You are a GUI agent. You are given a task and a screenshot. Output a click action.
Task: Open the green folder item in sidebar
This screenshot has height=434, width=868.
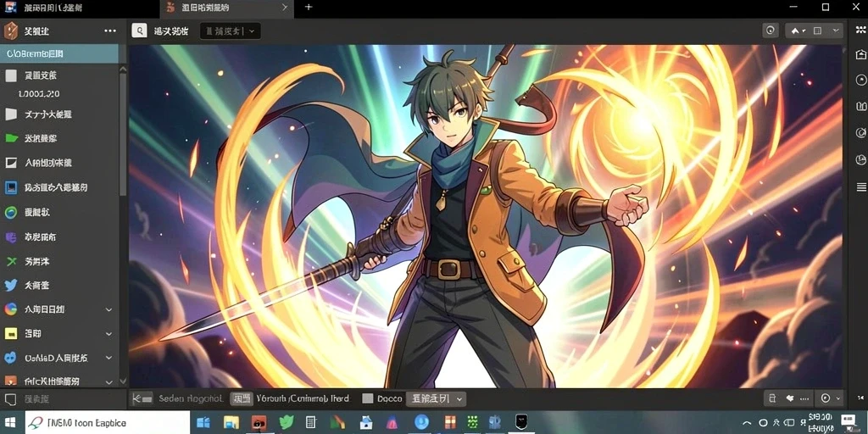coord(11,138)
